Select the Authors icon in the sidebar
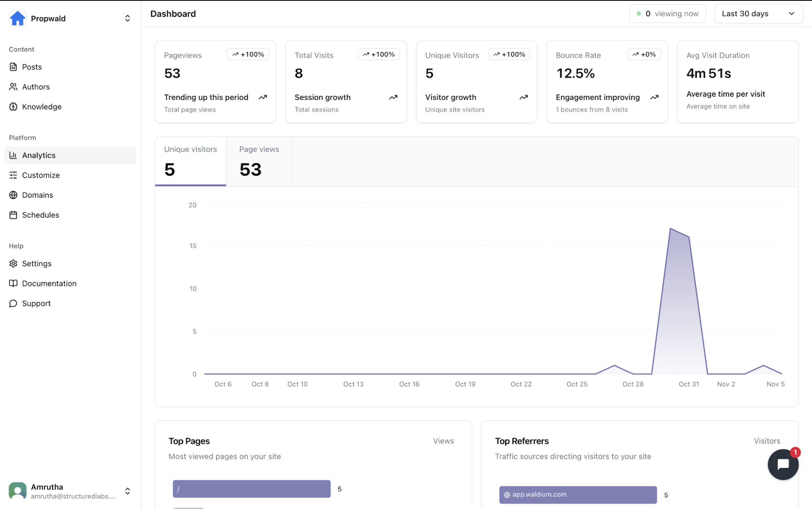Screen dimensions: 812x509 coord(13,87)
